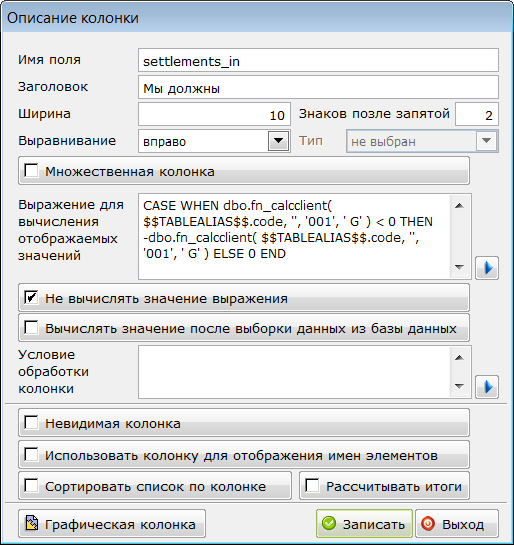The width and height of the screenshot is (514, 545).
Task: Click condition box scroll down arrow
Action: (x=459, y=386)
